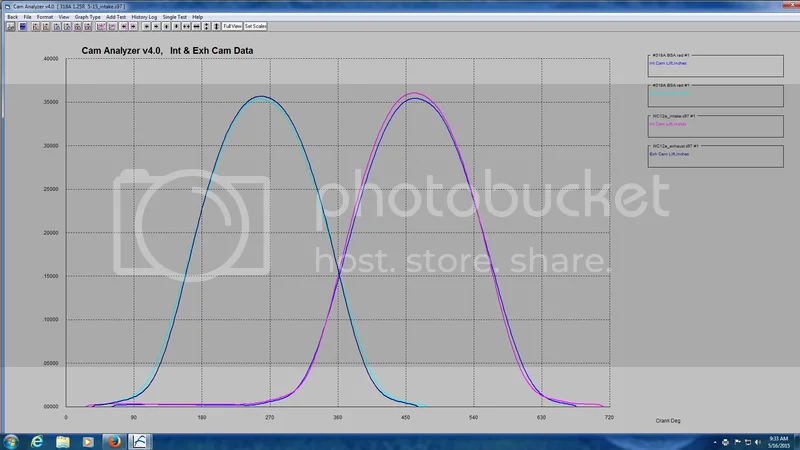This screenshot has width=800, height=450.
Task: Open Internet Explorer from the taskbar
Action: tap(36, 441)
